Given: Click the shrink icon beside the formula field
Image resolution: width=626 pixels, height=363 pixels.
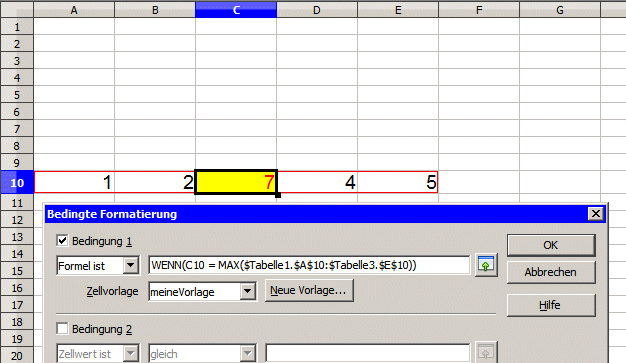Looking at the screenshot, I should (486, 265).
